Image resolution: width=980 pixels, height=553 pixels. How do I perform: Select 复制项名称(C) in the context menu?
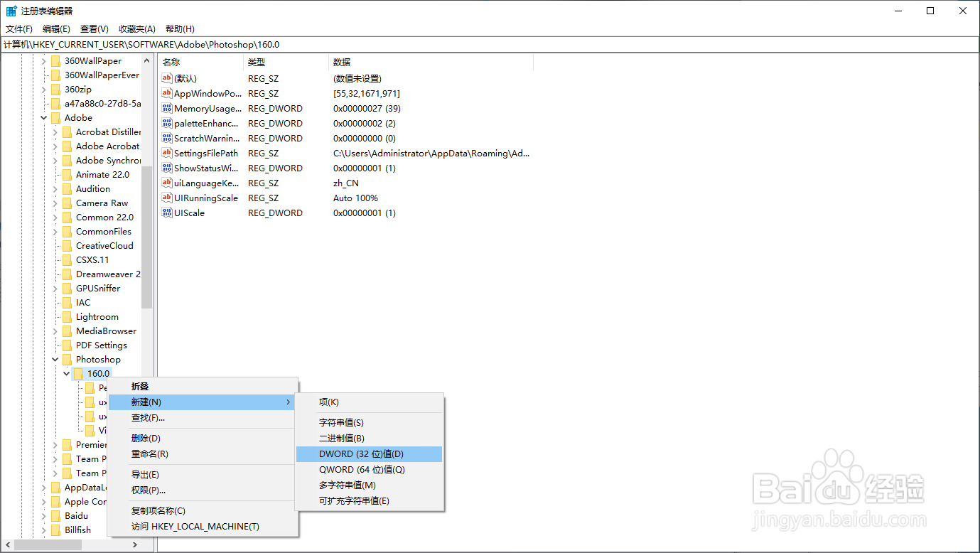tap(203, 511)
